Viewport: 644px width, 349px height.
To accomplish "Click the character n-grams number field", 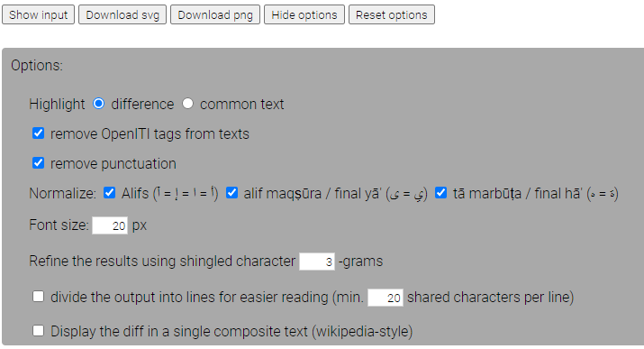I will point(317,262).
